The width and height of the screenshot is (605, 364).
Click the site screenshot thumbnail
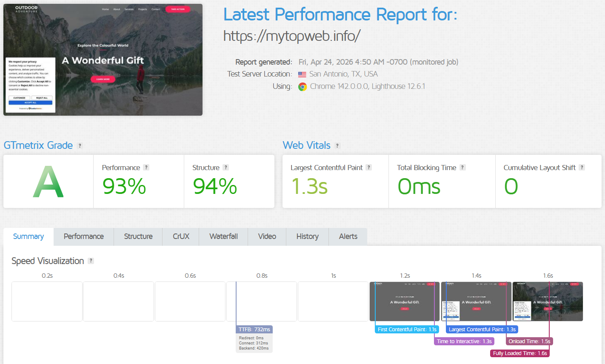[x=103, y=60]
